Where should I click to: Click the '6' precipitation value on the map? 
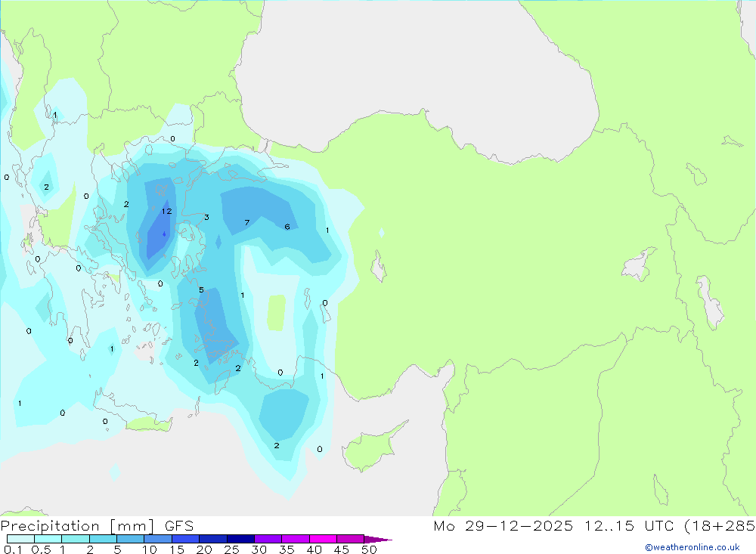coord(287,227)
